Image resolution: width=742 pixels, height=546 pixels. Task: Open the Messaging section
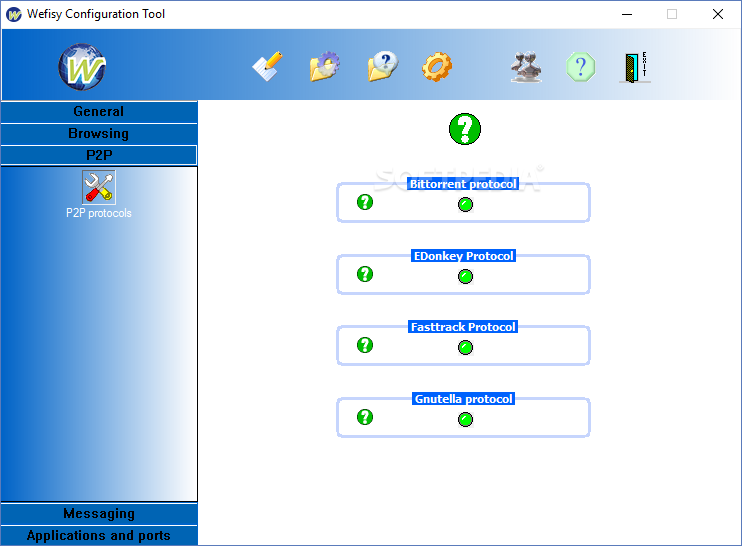[x=99, y=514]
